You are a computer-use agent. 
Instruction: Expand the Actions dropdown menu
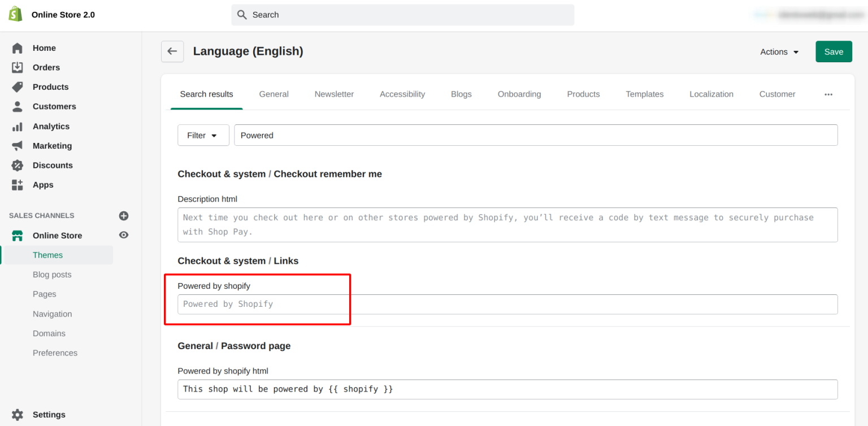point(779,52)
